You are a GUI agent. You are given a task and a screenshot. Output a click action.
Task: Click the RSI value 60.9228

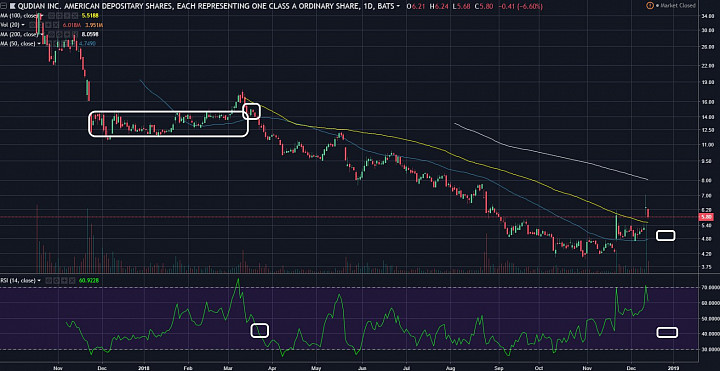[x=89, y=280]
